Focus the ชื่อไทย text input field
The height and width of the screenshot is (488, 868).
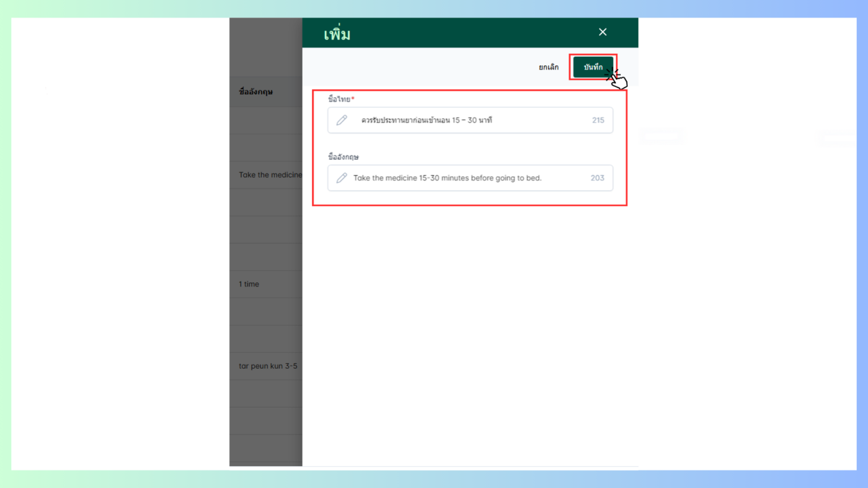tap(470, 120)
